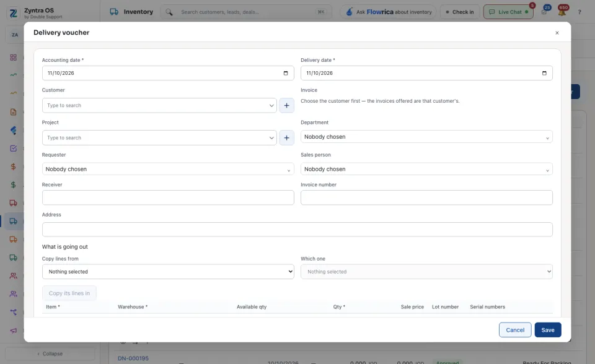Open the Project search dropdown
Viewport: 595px width, 364px height.
[159, 137]
